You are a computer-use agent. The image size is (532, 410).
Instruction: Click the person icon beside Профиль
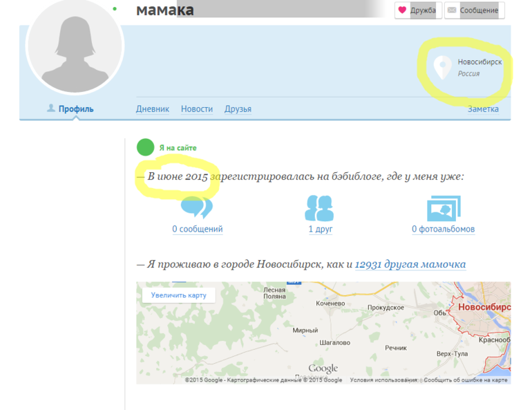50,109
